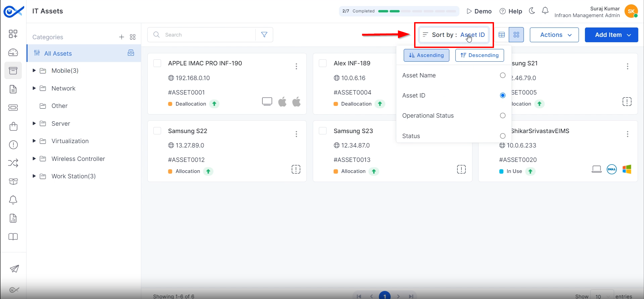Open the Other category folder
644x299 pixels.
coord(59,106)
